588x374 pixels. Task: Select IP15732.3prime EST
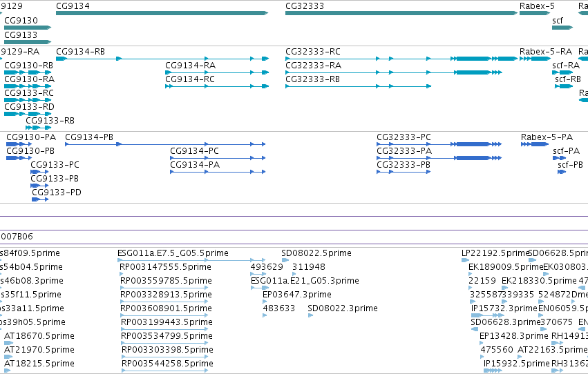pos(488,315)
